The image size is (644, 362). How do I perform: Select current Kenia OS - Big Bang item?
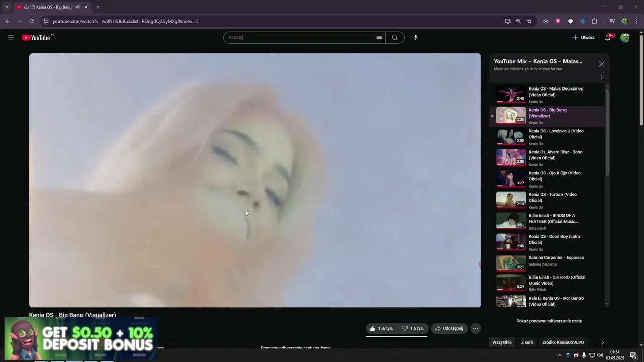548,116
